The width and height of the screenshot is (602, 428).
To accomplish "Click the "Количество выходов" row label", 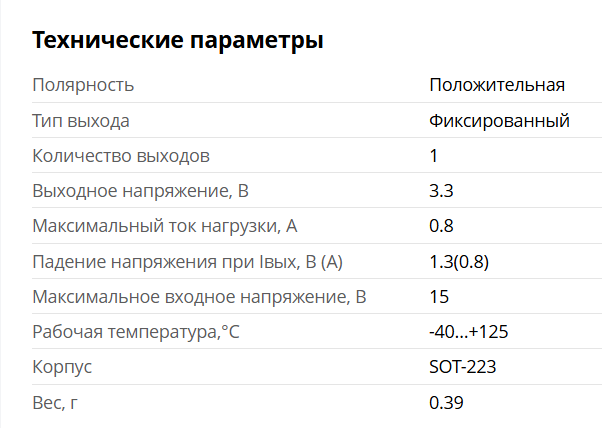I will 121,156.
